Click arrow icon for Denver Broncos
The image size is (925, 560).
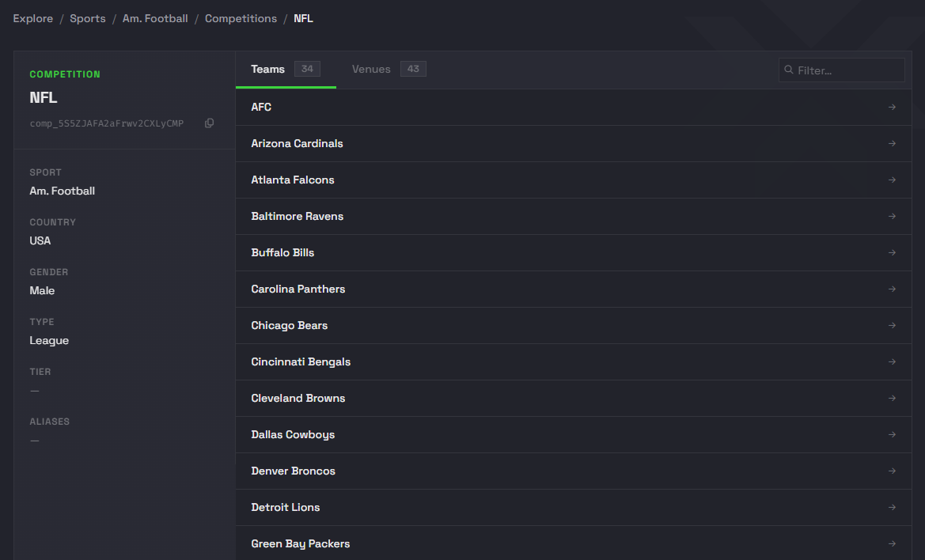point(892,471)
